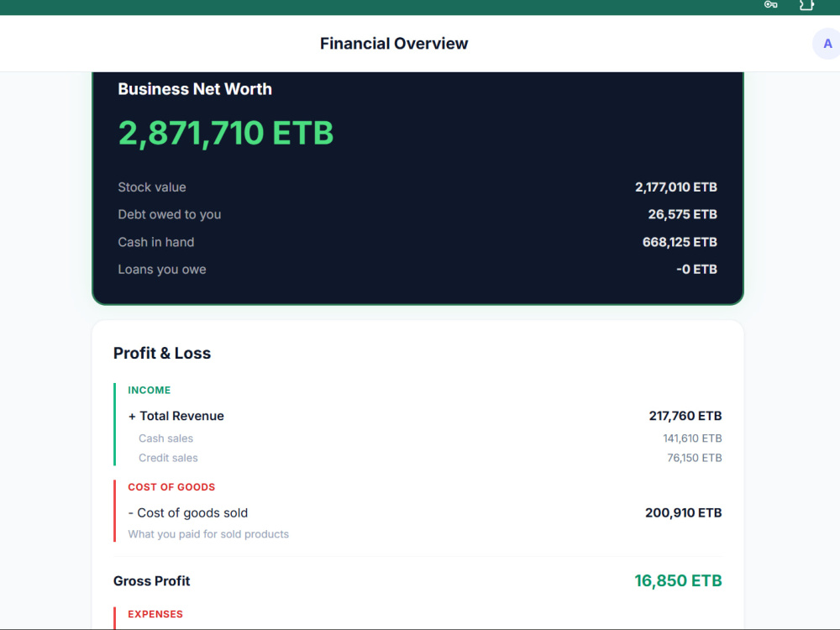
Task: Select the 2,177,010 ETB stock value amount
Action: [x=676, y=187]
